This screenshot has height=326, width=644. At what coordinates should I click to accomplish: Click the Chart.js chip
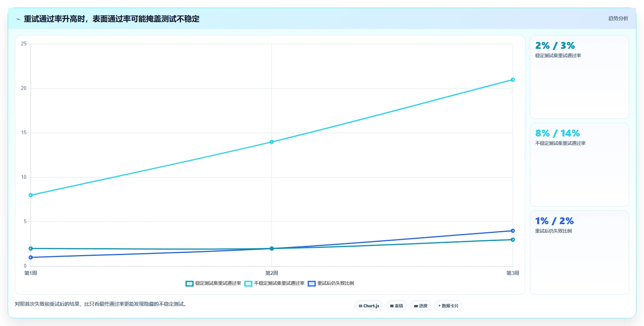tap(369, 306)
